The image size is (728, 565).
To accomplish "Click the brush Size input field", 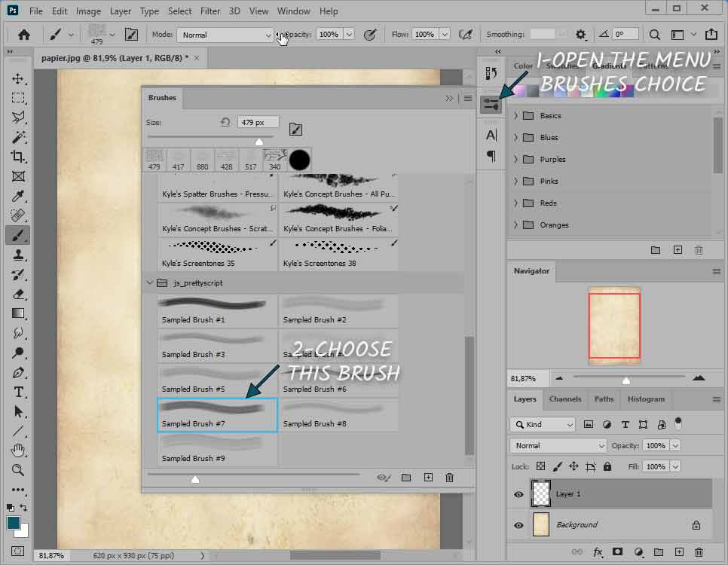I will point(258,123).
